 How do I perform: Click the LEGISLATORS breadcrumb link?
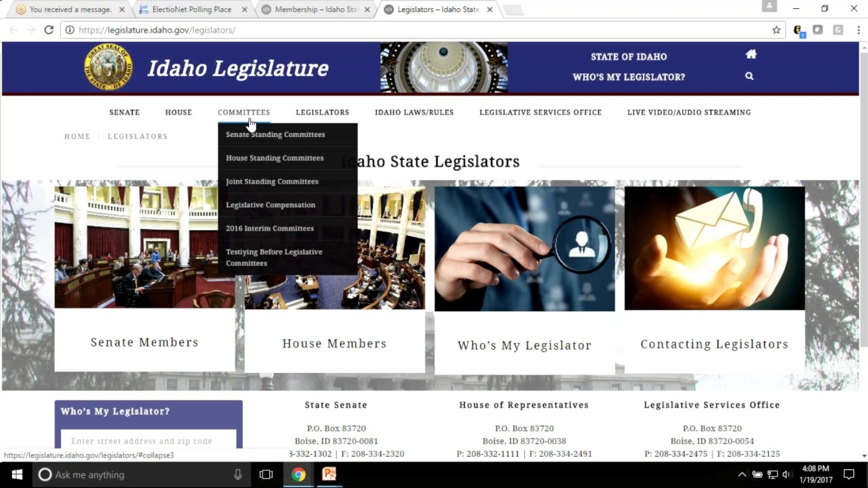[138, 136]
